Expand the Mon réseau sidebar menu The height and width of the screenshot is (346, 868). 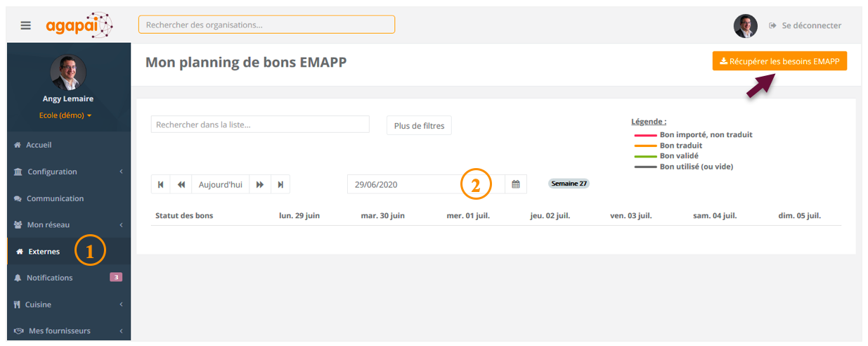(68, 225)
